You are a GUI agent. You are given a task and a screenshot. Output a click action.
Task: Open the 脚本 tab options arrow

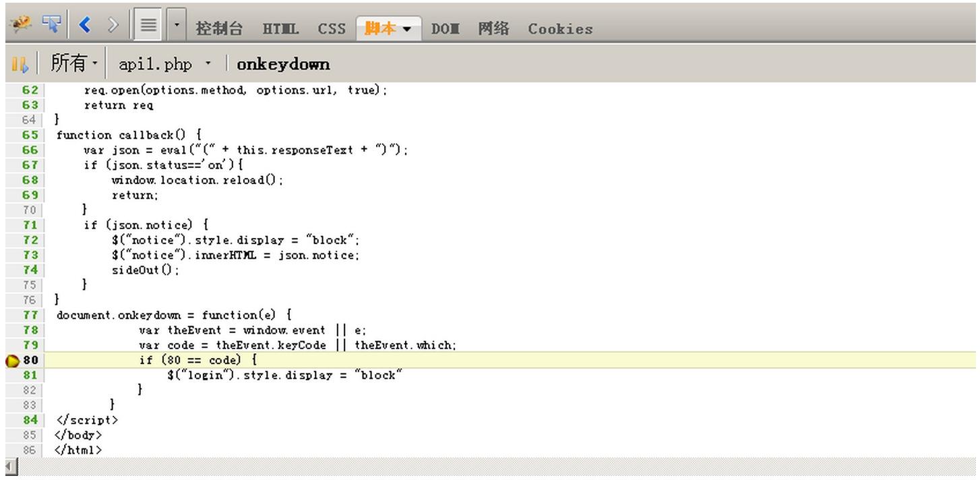tap(407, 30)
